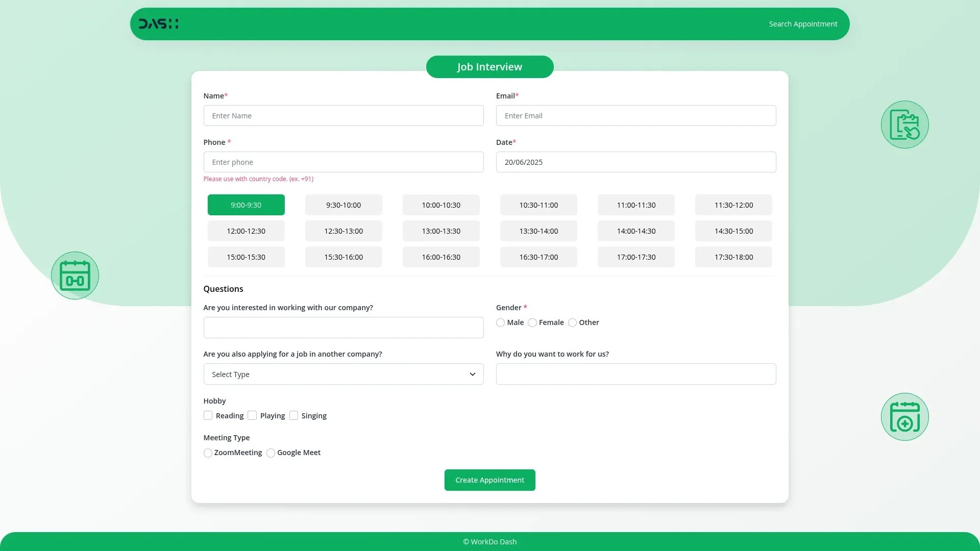Select the Male gender radio

click(x=500, y=323)
